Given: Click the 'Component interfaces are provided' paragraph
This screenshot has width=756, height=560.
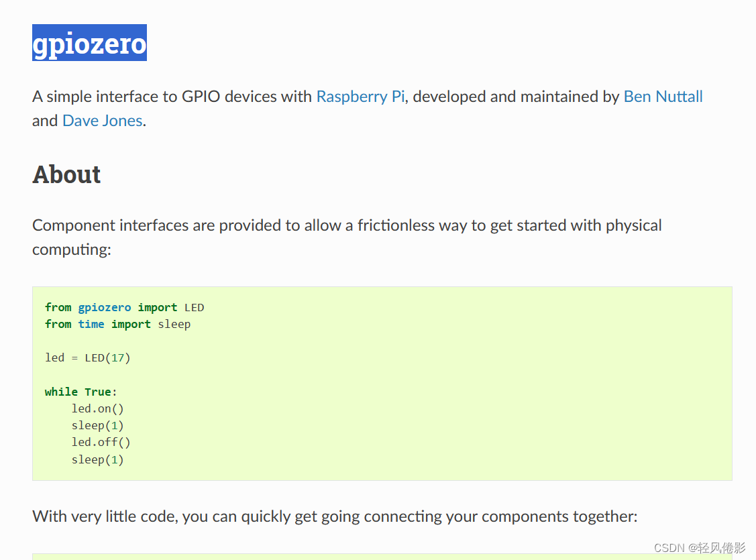Looking at the screenshot, I should (346, 225).
